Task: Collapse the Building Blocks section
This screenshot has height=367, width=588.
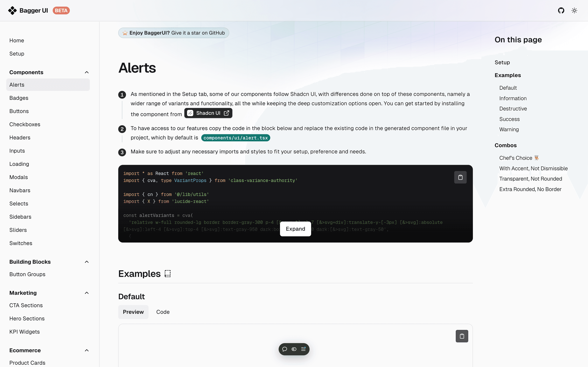Action: (x=87, y=262)
